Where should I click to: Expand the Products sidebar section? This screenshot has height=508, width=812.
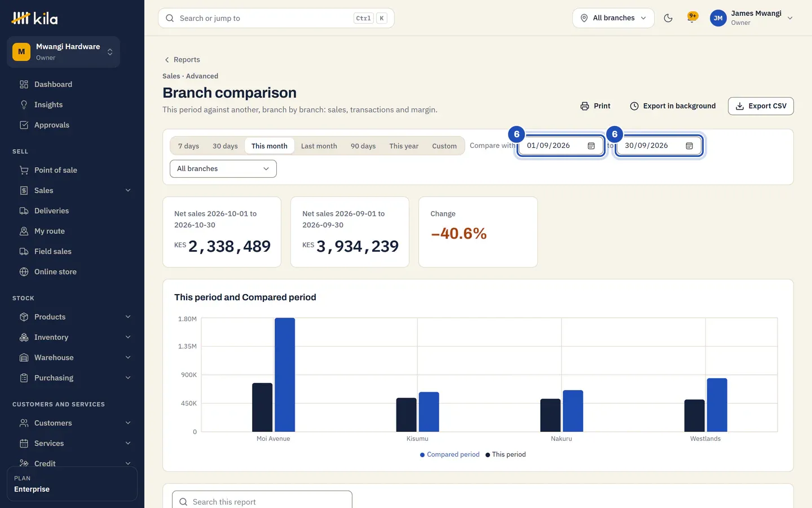click(74, 317)
